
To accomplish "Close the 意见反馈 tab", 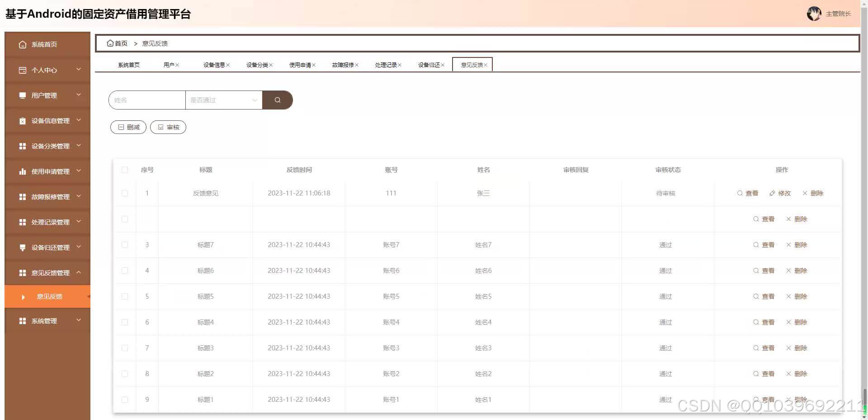I will 486,65.
